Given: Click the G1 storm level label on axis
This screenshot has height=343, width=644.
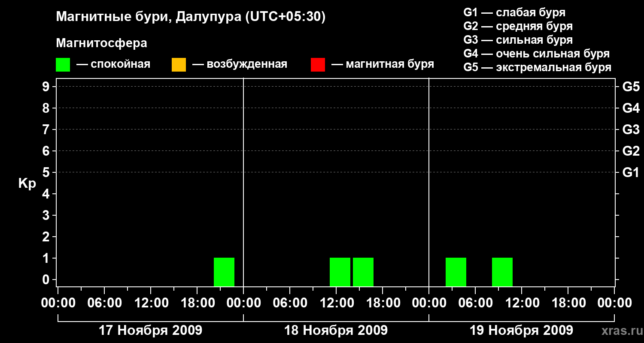Looking at the screenshot, I should pos(631,172).
